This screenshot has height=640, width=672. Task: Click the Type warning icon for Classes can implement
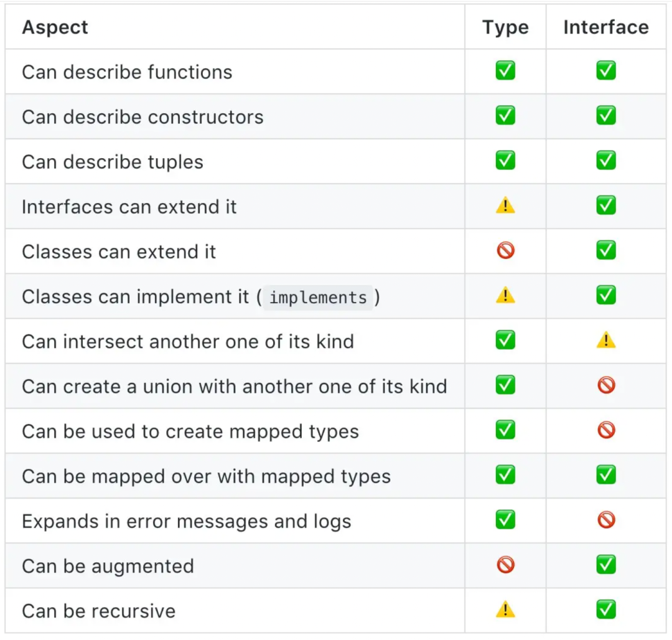point(505,296)
